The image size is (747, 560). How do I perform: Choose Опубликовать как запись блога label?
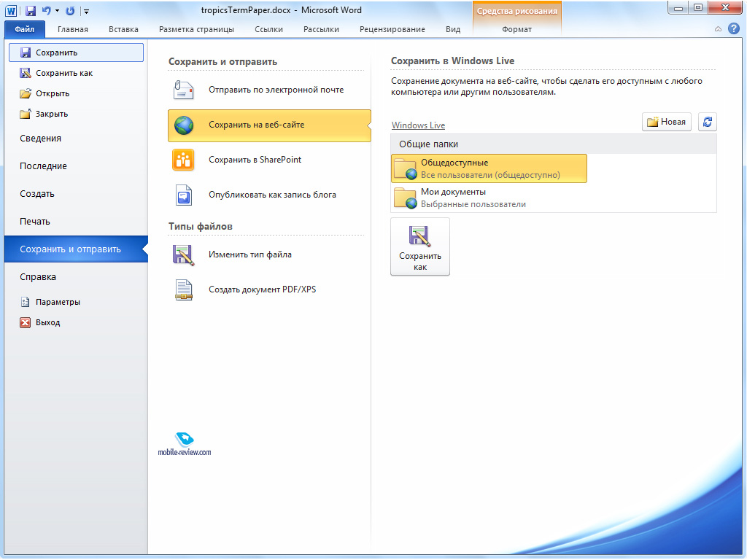tap(272, 195)
